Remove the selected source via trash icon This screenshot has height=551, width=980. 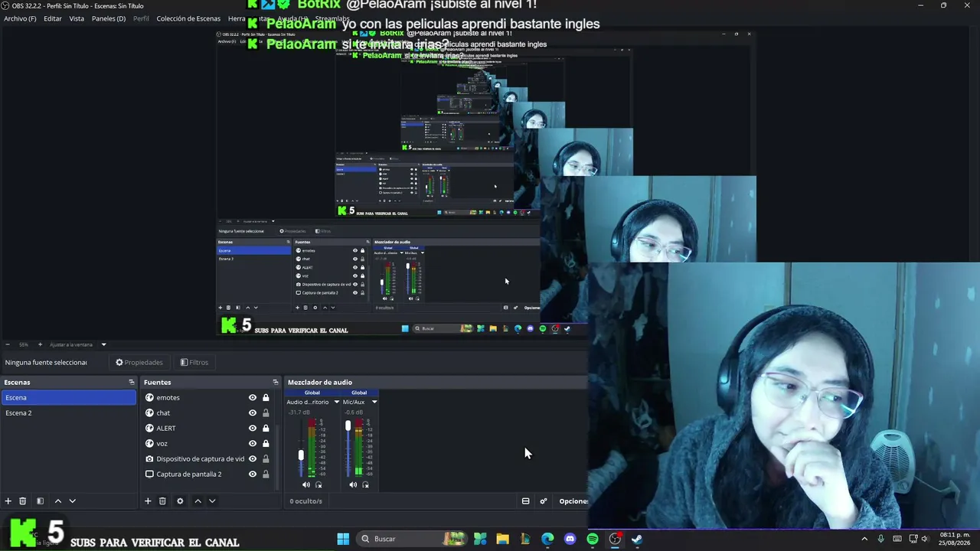162,501
